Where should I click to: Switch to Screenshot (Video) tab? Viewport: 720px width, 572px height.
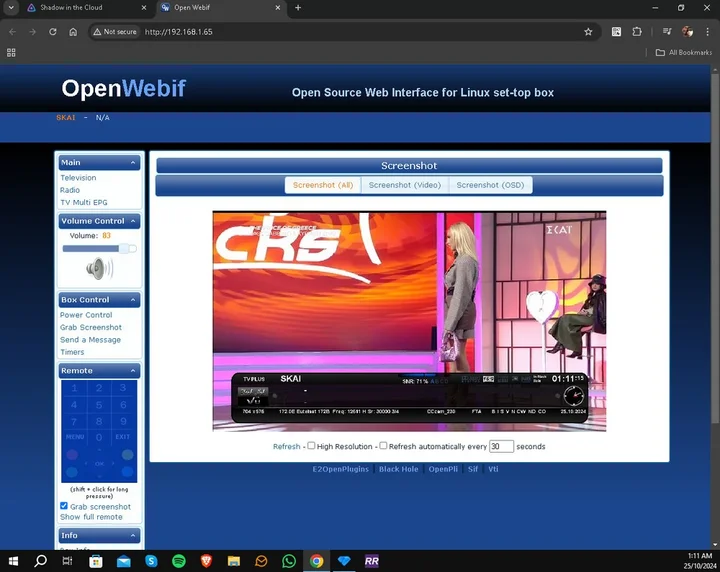(x=404, y=185)
